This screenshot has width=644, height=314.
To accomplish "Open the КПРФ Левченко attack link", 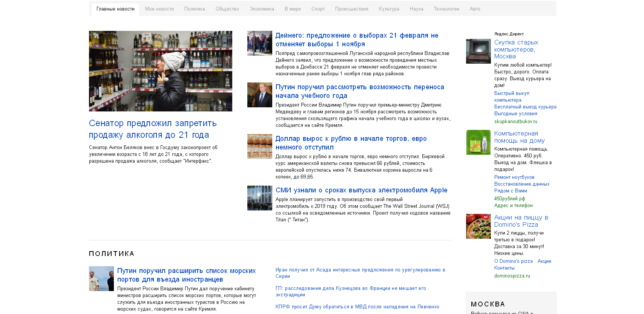I will 357,307.
